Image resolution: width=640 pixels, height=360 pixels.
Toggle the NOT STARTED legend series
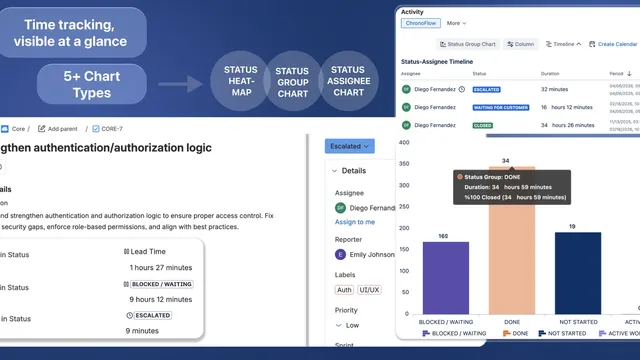562,333
